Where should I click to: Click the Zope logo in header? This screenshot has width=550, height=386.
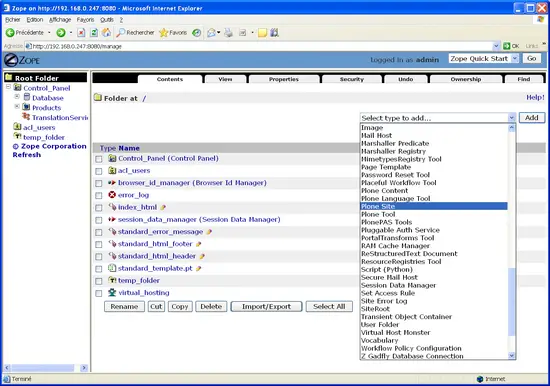pos(22,60)
